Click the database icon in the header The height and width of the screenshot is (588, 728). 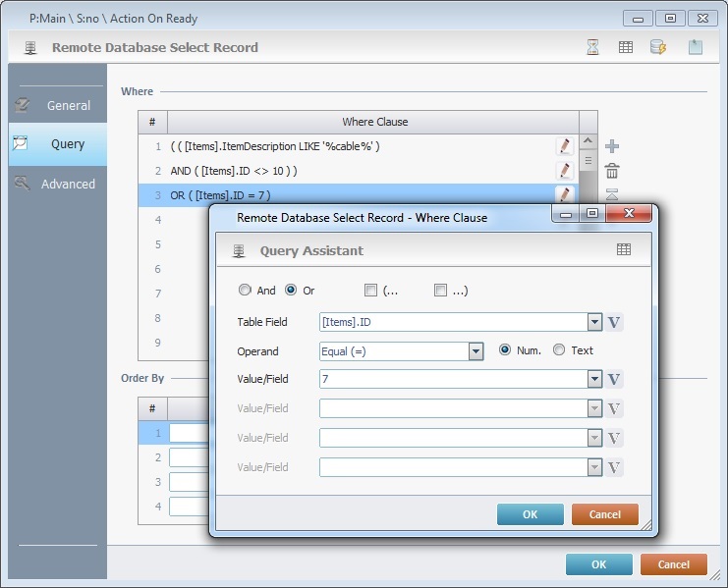tap(658, 47)
